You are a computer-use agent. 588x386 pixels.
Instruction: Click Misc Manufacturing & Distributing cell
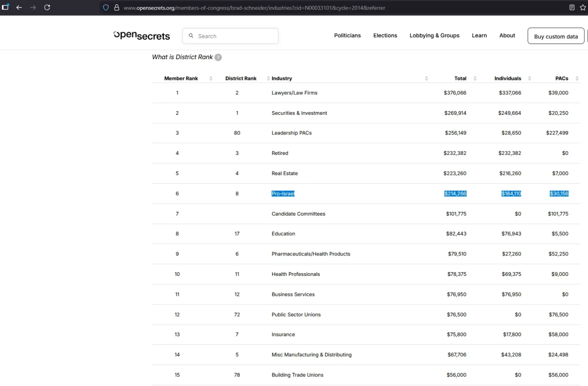pyautogui.click(x=312, y=355)
